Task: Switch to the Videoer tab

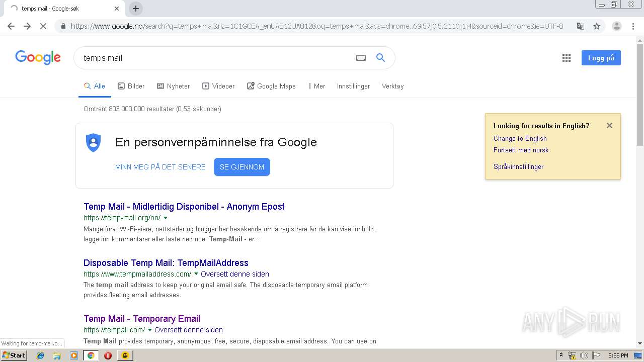Action: click(x=218, y=86)
